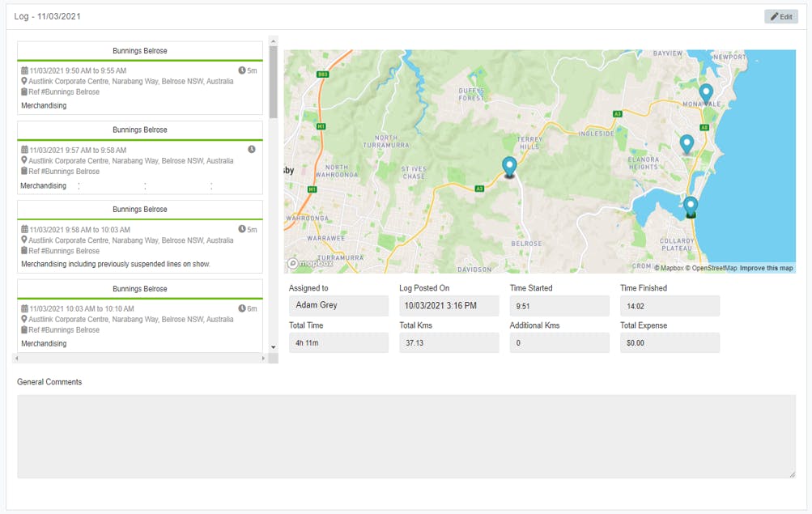The image size is (812, 514).
Task: Click the log list scroll up arrow
Action: [x=274, y=41]
